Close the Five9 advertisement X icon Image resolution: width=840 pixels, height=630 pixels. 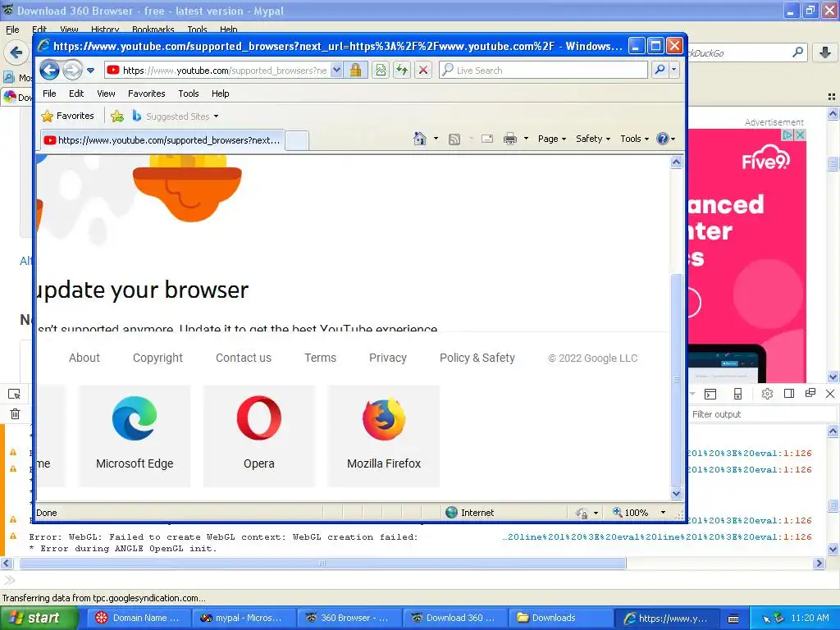pyautogui.click(x=800, y=135)
